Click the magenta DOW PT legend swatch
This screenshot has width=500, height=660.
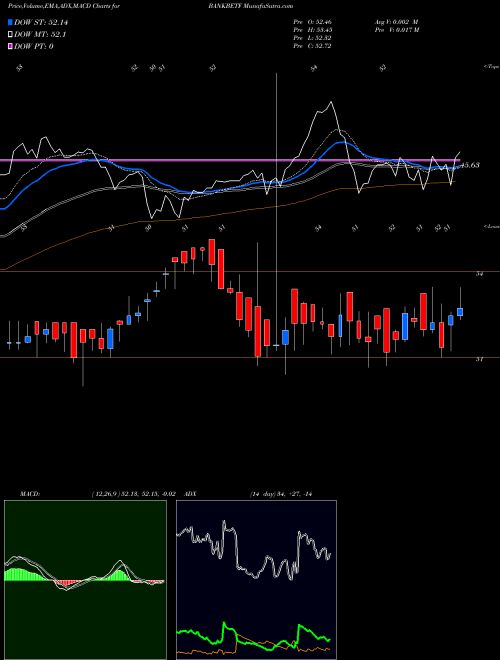click(x=10, y=46)
